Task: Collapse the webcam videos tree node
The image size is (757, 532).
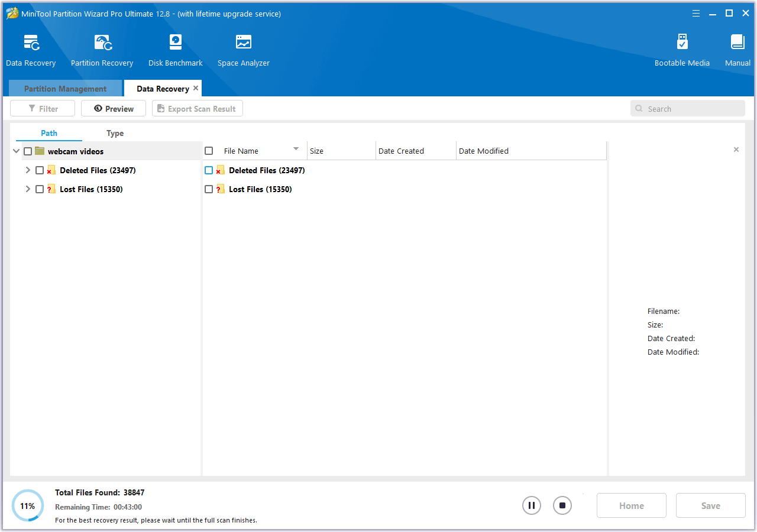Action: 16,151
